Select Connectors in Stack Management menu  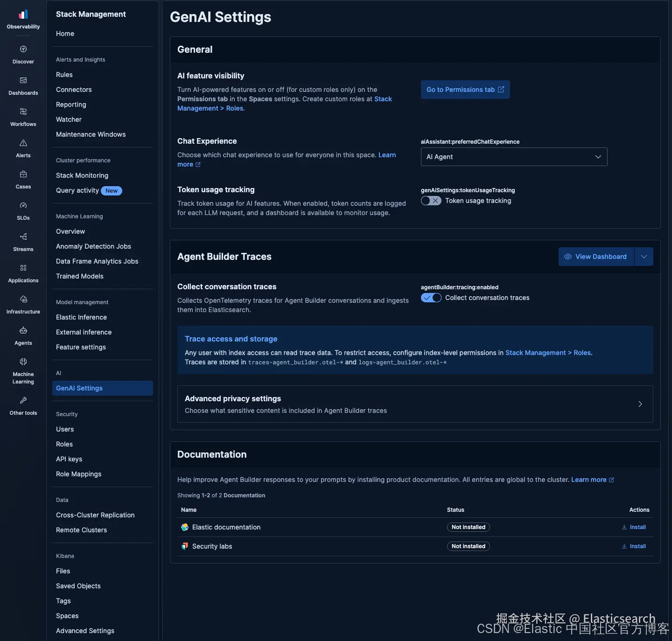point(74,90)
